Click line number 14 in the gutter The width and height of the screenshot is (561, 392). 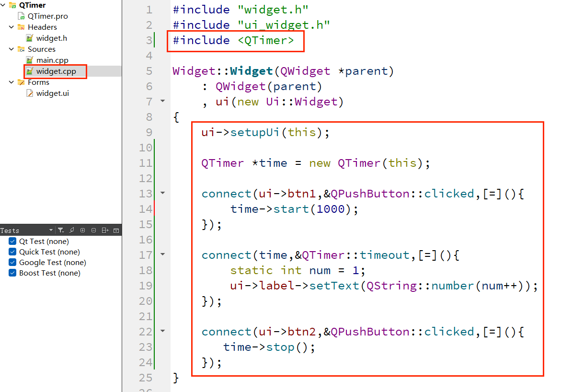point(146,209)
